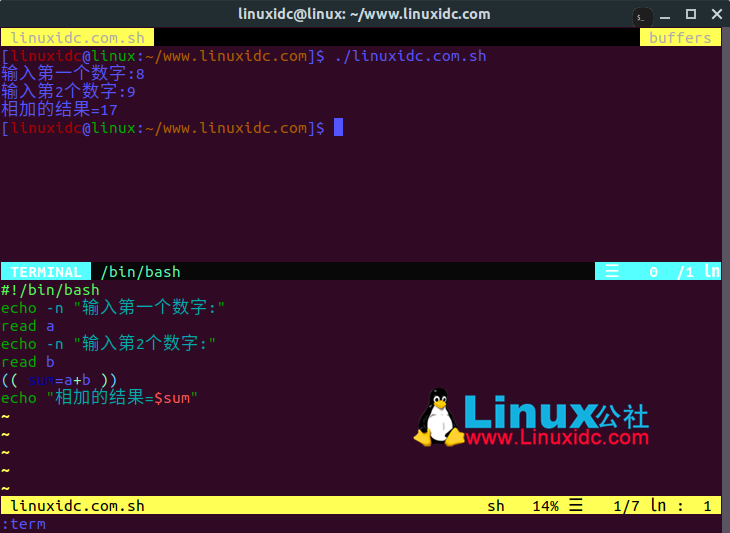The image size is (730, 533).
Task: Click output line 输入第2个数字:9
Action: coord(68,92)
